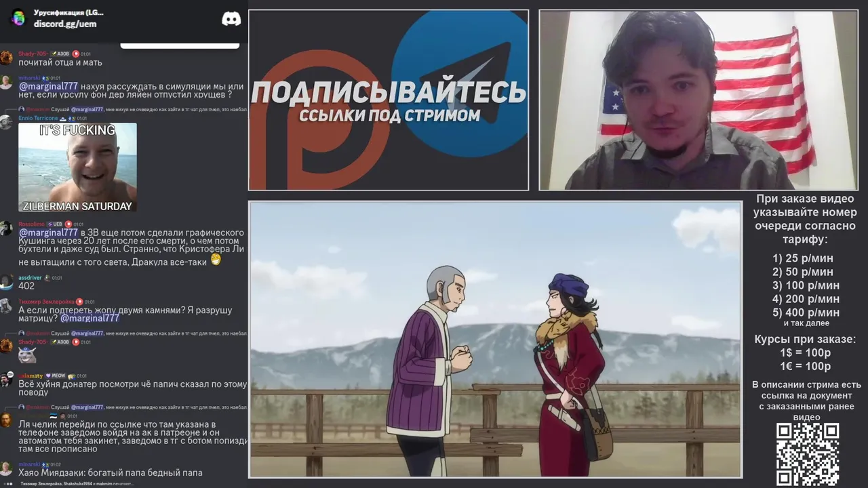Click the MEOW server tag next to calamity
The width and height of the screenshot is (868, 488).
pos(56,375)
